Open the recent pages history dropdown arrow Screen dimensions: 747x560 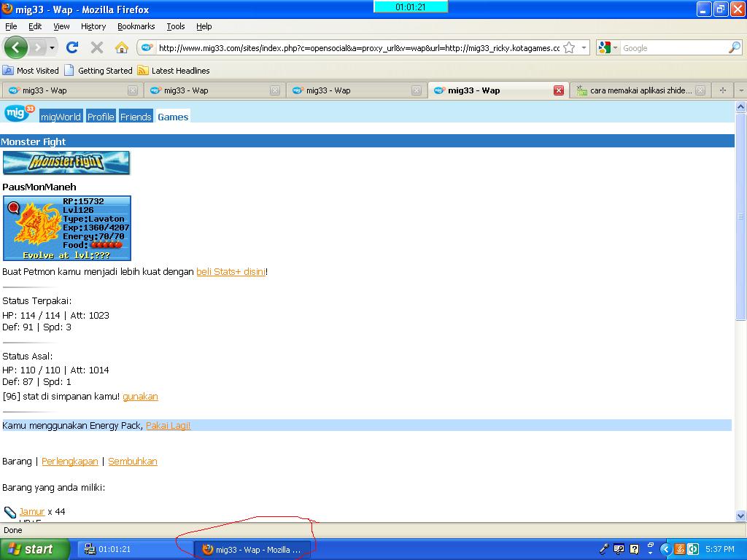(52, 47)
